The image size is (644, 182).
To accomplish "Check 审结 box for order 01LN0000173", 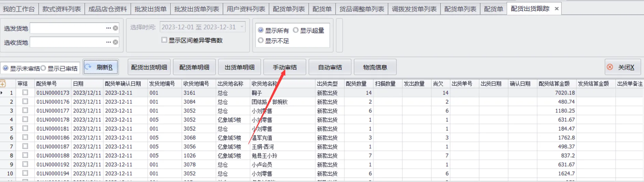I will [25, 93].
